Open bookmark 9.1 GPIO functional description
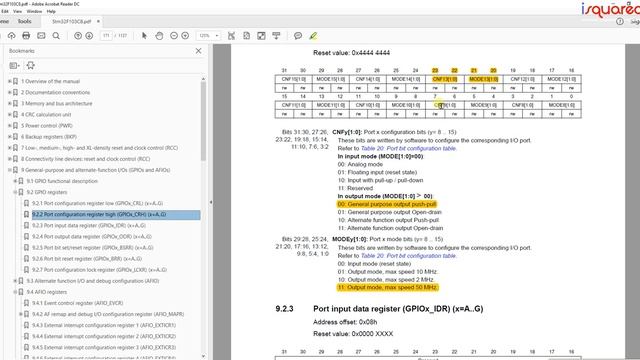 coord(62,181)
